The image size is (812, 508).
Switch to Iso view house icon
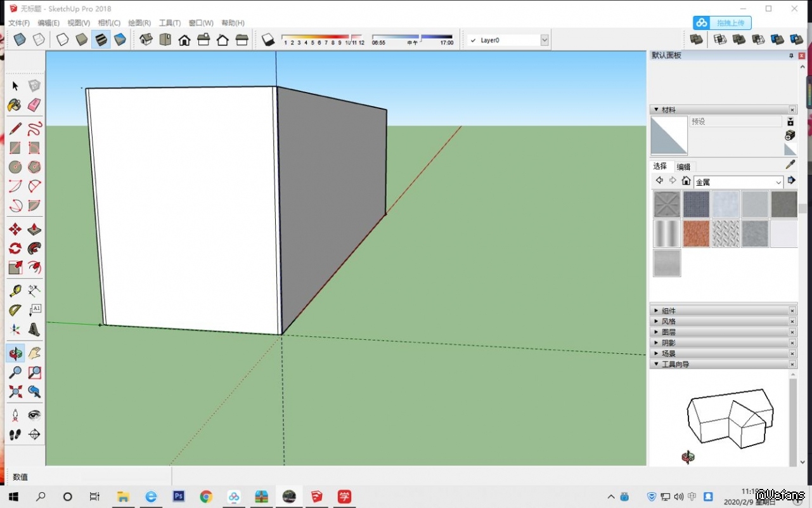[146, 40]
